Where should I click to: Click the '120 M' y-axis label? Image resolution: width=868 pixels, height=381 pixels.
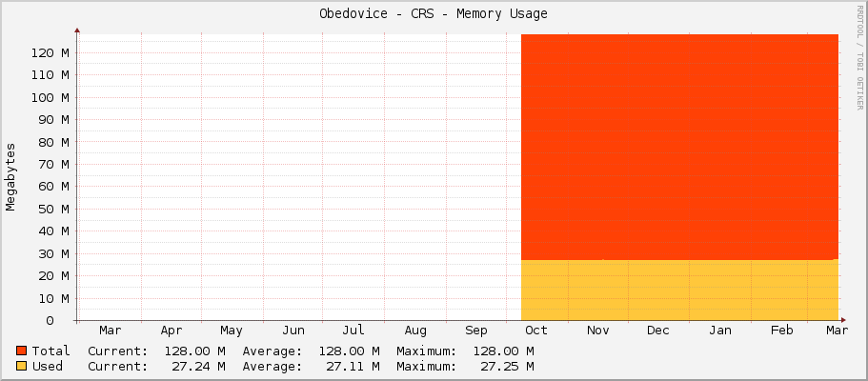coord(50,53)
